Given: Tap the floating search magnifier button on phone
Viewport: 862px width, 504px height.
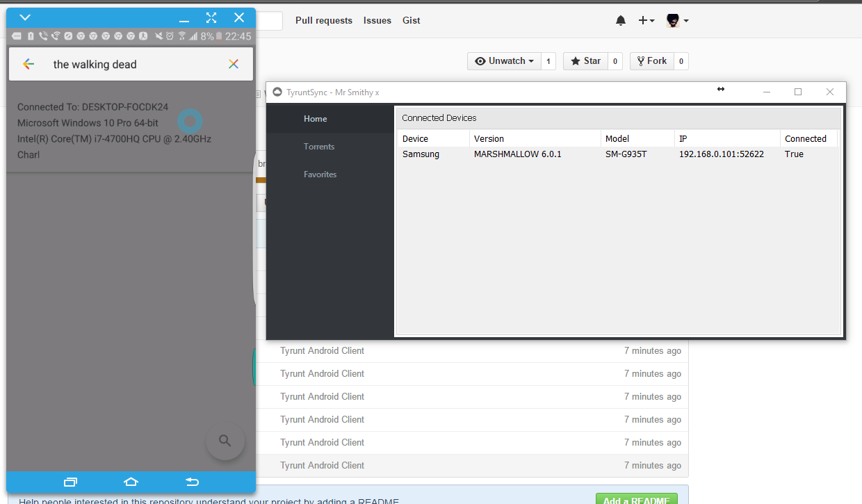Looking at the screenshot, I should [x=225, y=440].
